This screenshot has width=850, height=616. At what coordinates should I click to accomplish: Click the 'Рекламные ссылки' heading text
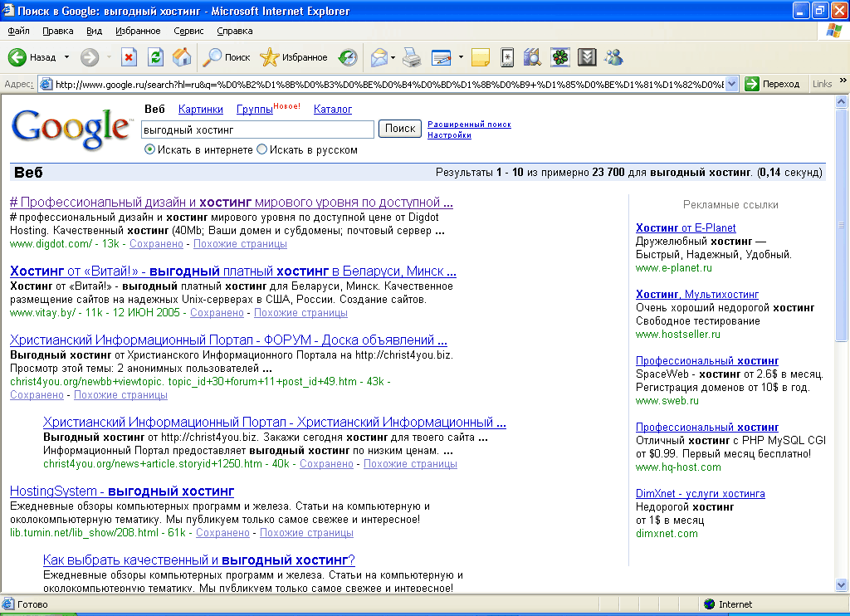click(x=730, y=205)
